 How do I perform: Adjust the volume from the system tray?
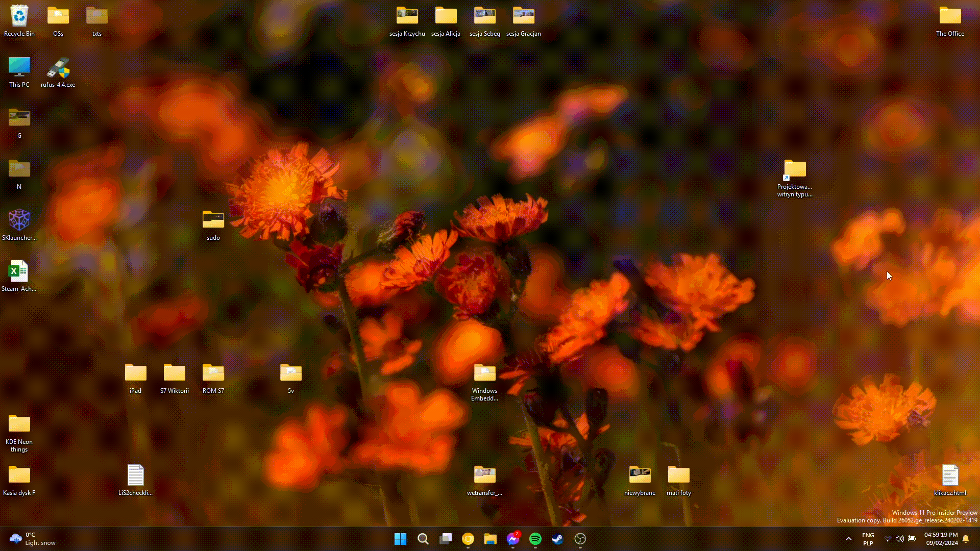click(x=900, y=539)
